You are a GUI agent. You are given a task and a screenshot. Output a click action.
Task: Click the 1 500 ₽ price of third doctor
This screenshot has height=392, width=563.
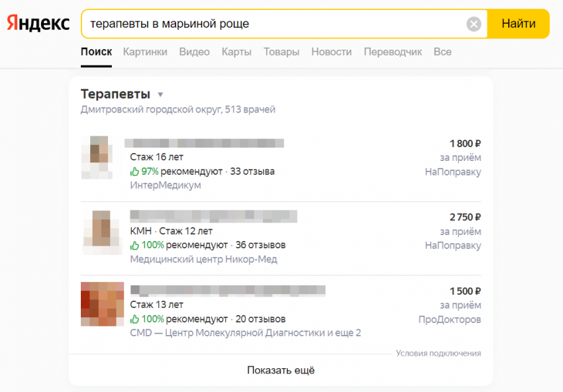465,291
